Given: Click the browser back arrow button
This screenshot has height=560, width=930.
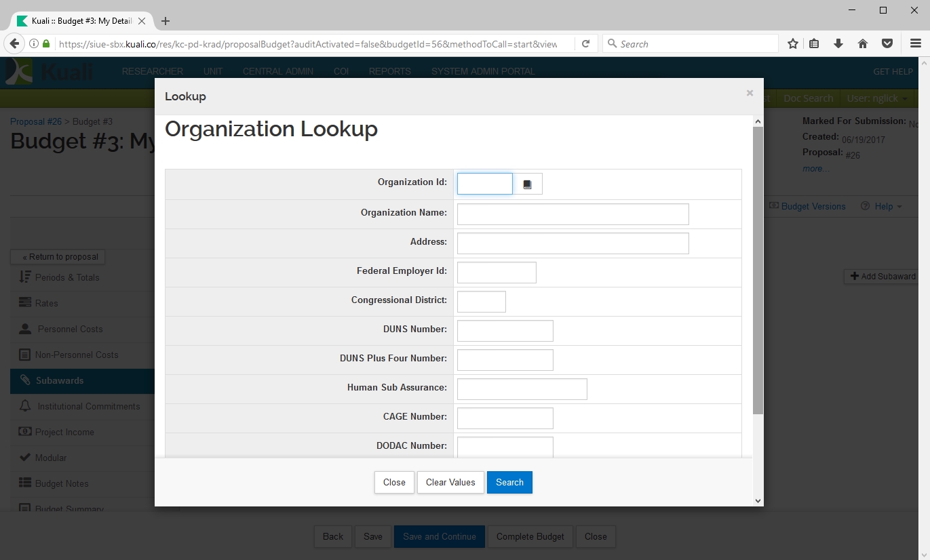Looking at the screenshot, I should (x=14, y=44).
